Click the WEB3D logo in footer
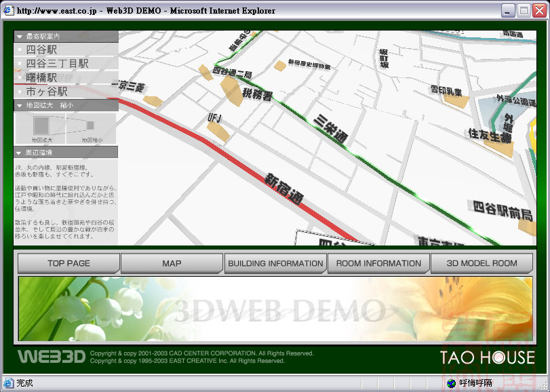 coord(52,357)
